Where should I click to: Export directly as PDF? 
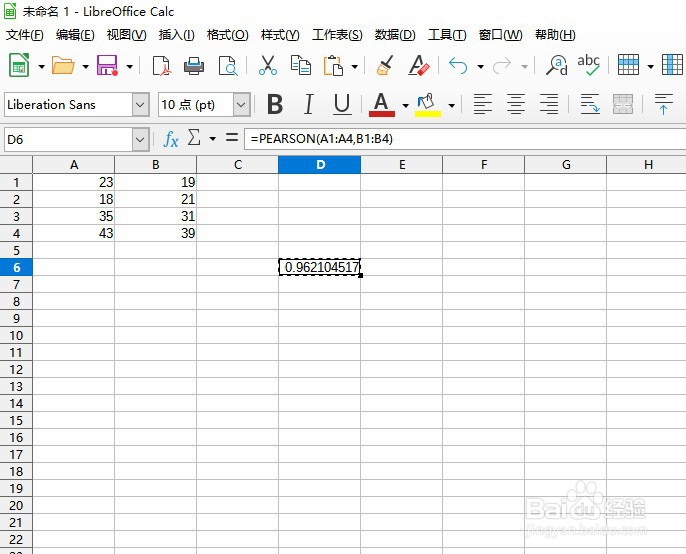161,66
